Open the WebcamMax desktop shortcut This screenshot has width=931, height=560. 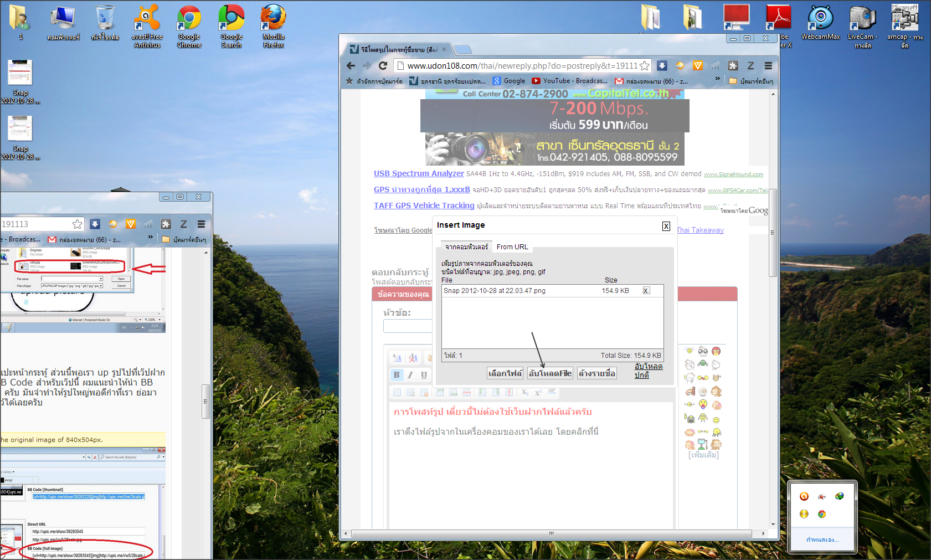tap(820, 22)
